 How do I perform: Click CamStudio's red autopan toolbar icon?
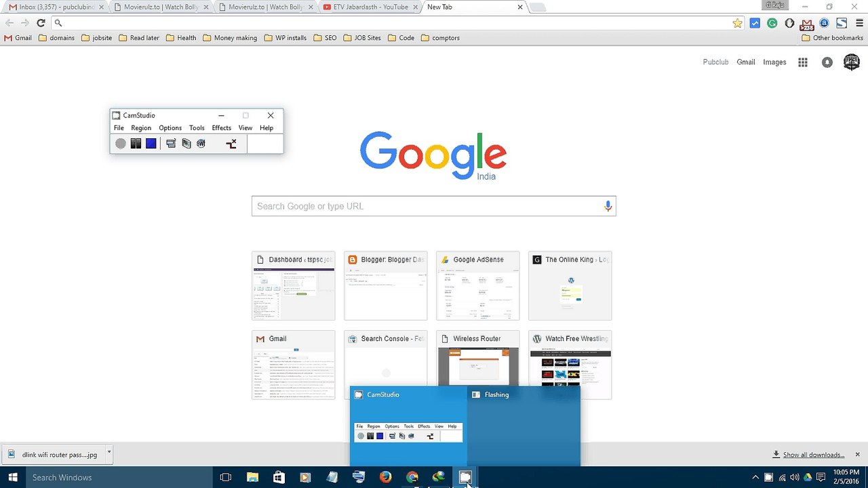[231, 144]
